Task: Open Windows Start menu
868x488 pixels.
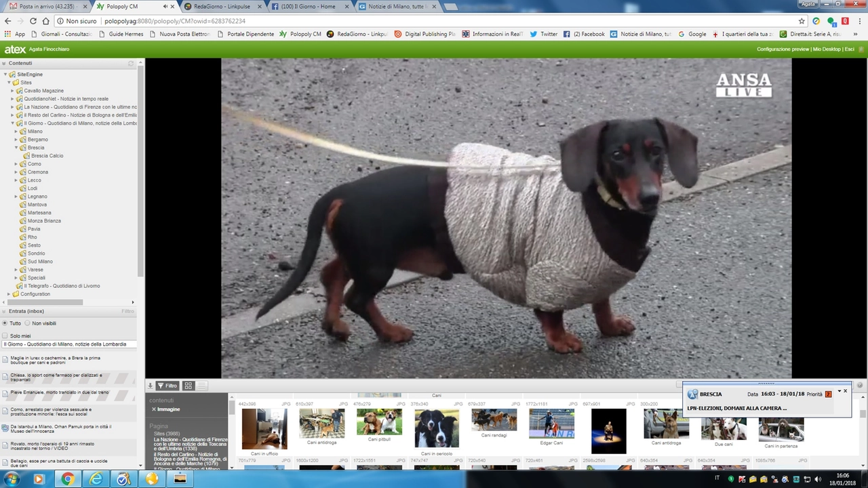Action: (12, 479)
